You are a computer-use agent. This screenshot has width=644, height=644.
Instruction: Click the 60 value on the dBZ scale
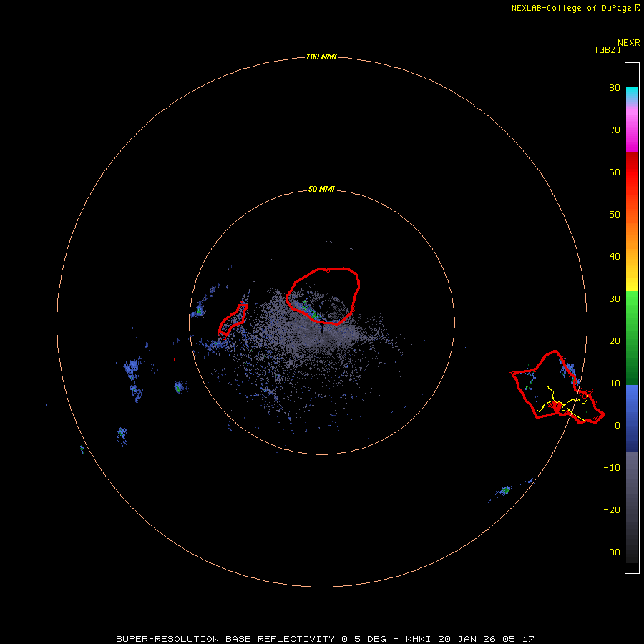(615, 172)
